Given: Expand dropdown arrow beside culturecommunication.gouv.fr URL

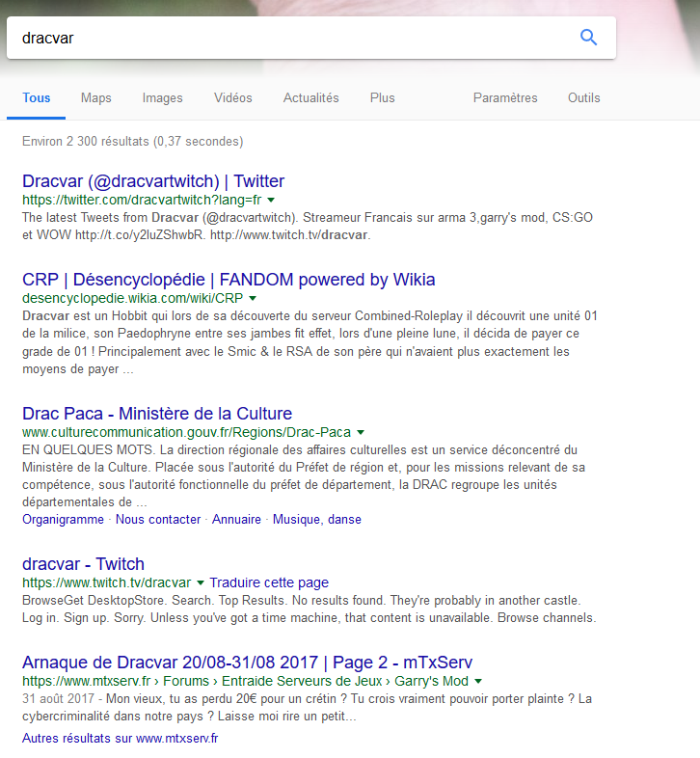Looking at the screenshot, I should click(361, 432).
